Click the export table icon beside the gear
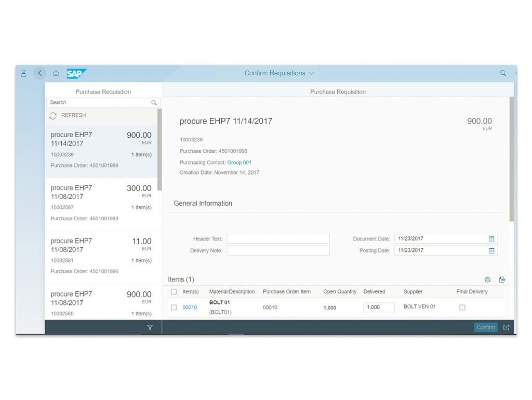 [502, 279]
